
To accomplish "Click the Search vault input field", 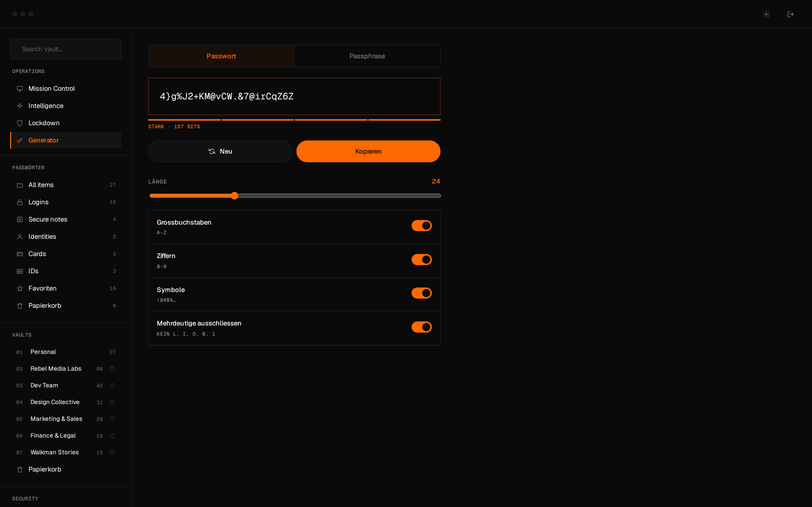I will [66, 49].
